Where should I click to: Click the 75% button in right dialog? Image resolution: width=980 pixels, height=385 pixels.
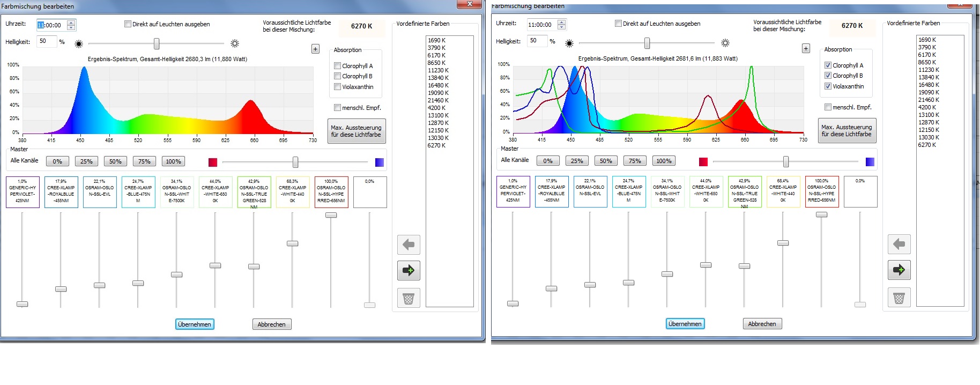click(635, 161)
